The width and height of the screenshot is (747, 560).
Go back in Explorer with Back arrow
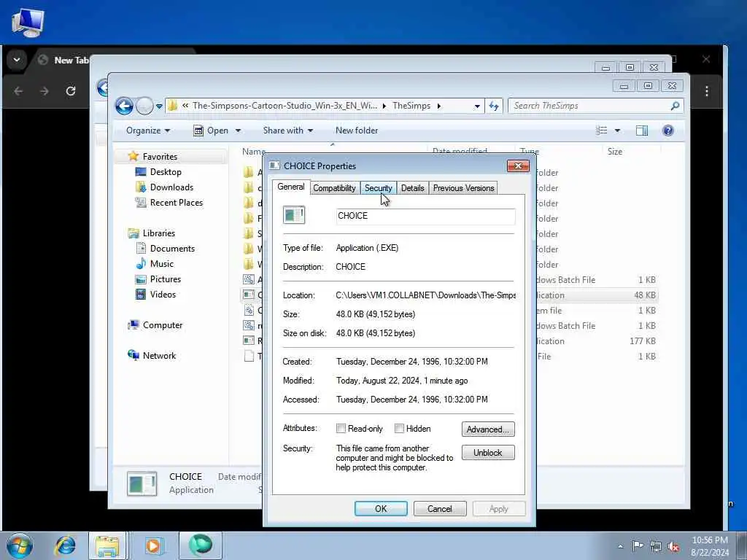[x=124, y=106]
